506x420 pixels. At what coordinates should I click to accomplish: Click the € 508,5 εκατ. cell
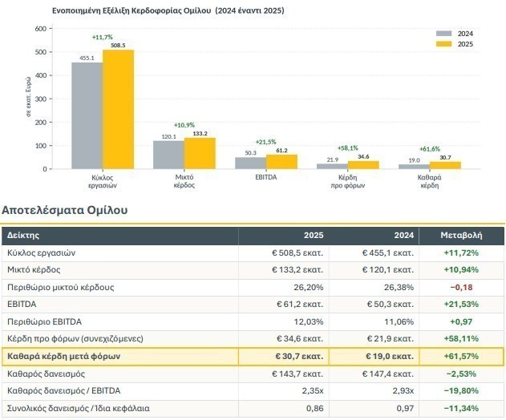298,252
